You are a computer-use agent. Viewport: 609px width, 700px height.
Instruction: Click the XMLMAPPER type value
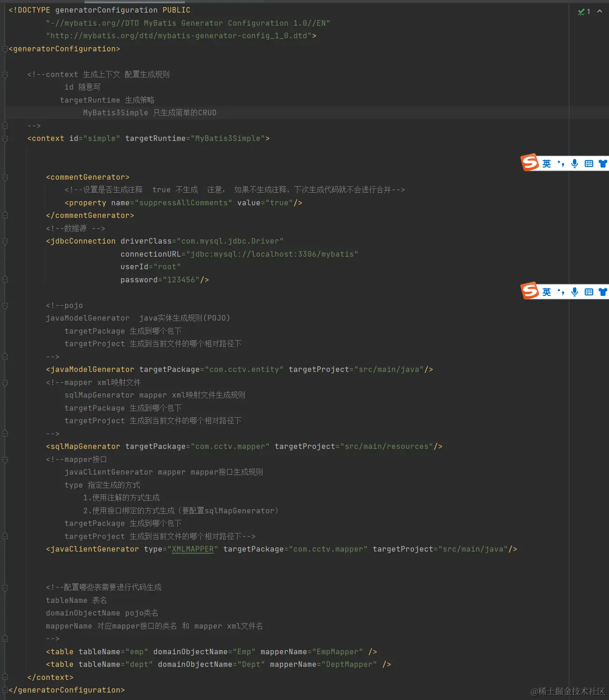[x=193, y=549]
